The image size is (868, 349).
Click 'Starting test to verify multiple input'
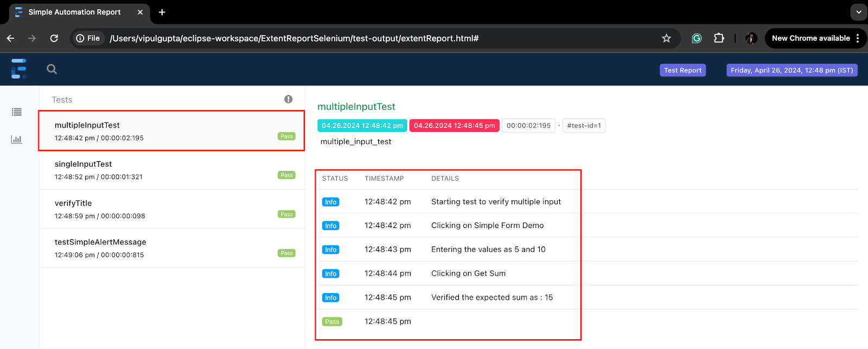pos(496,202)
